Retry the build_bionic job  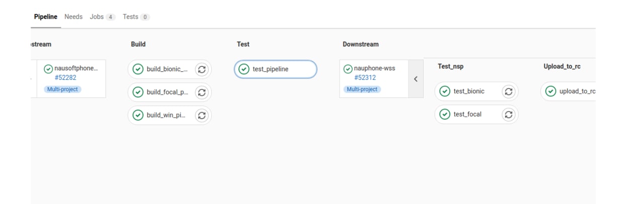202,69
